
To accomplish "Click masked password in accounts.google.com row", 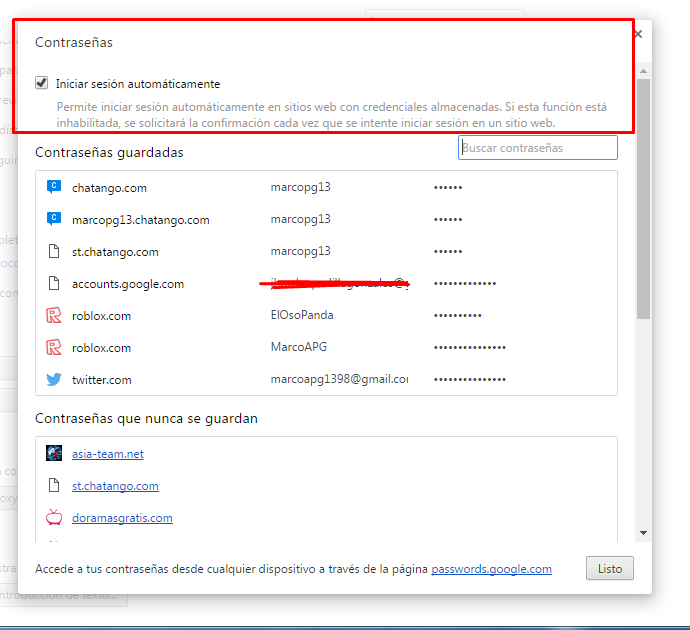I will click(465, 283).
